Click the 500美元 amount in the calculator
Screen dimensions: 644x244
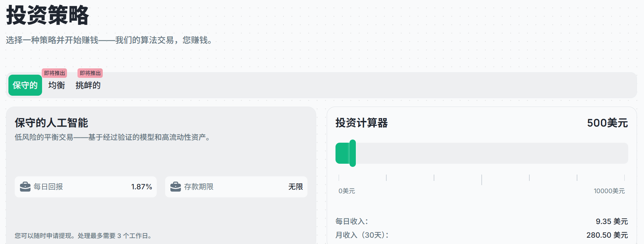607,123
